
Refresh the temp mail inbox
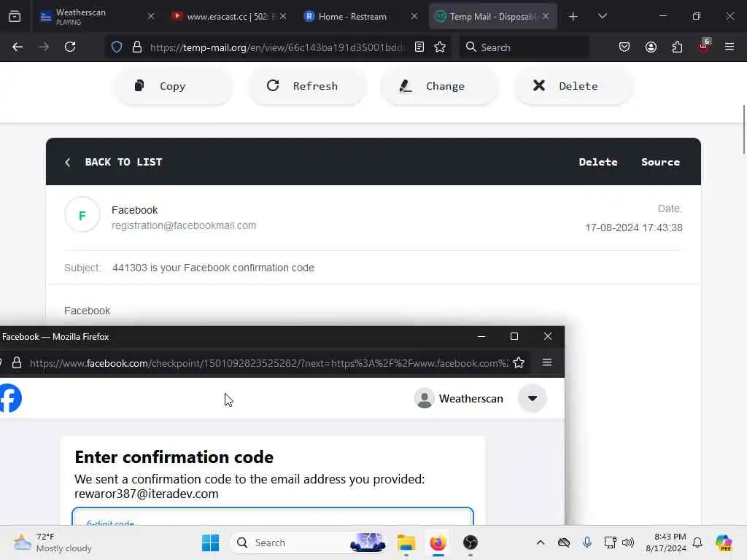(x=307, y=86)
